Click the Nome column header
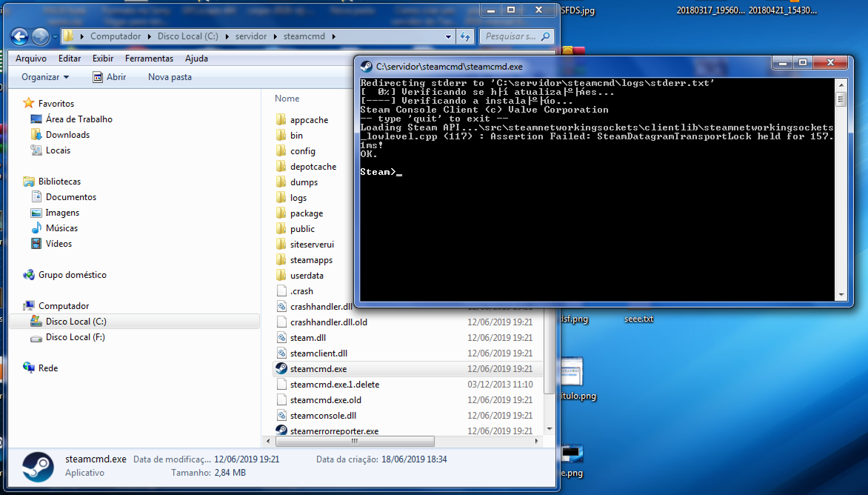868x495 pixels. (287, 99)
